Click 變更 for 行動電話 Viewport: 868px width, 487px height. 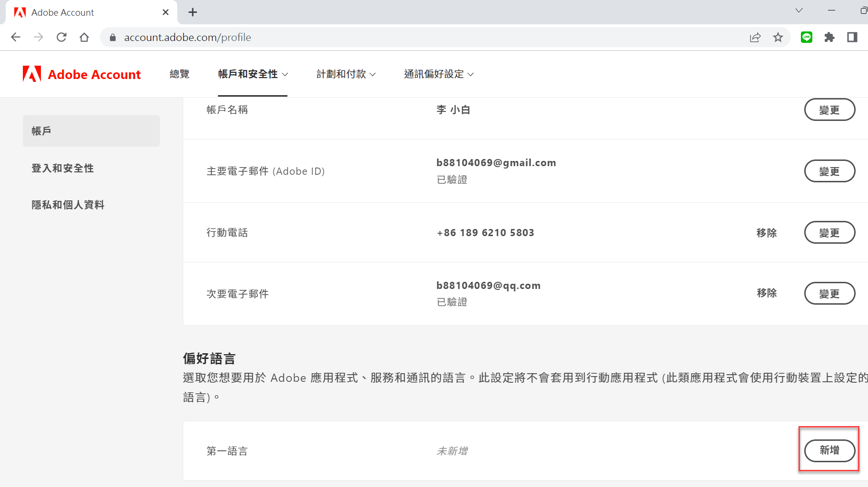pyautogui.click(x=829, y=233)
